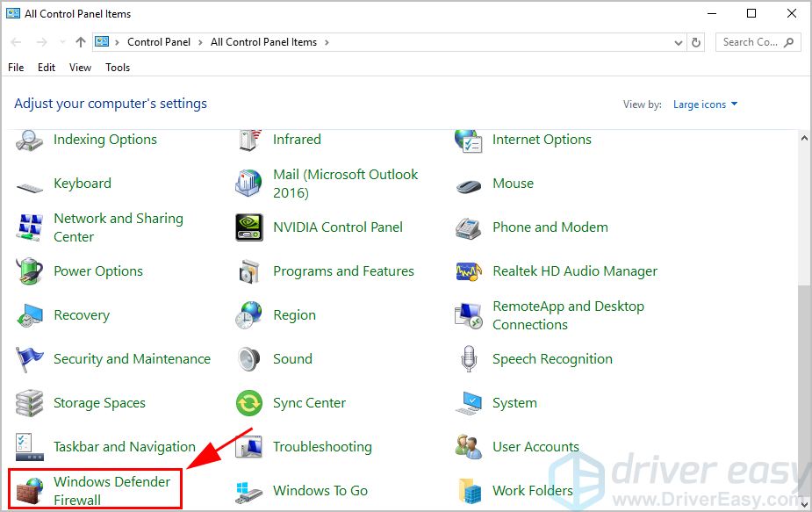Open the Network and Sharing Center icon
The height and width of the screenshot is (512, 812).
[30, 227]
